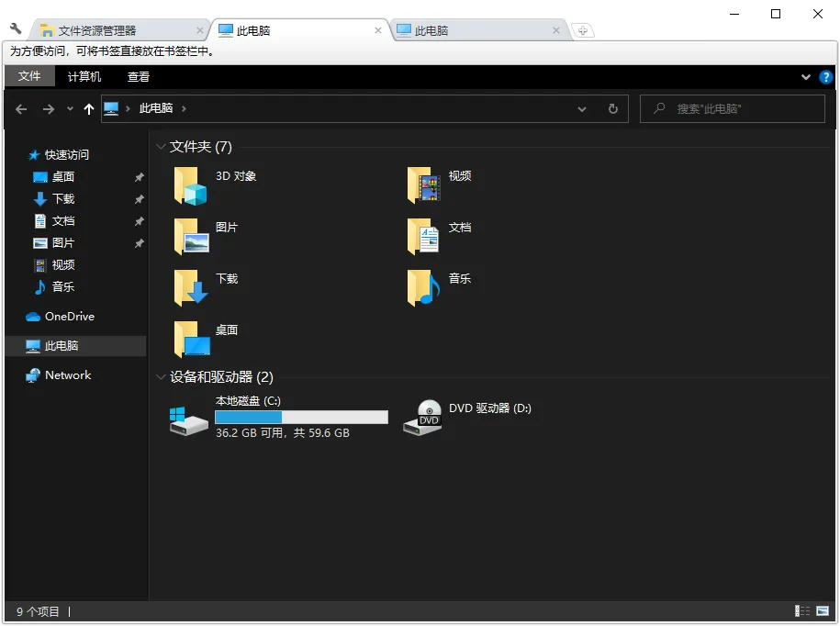This screenshot has height=626, width=840.
Task: Click 此电脑 in the address breadcrumb
Action: (156, 108)
